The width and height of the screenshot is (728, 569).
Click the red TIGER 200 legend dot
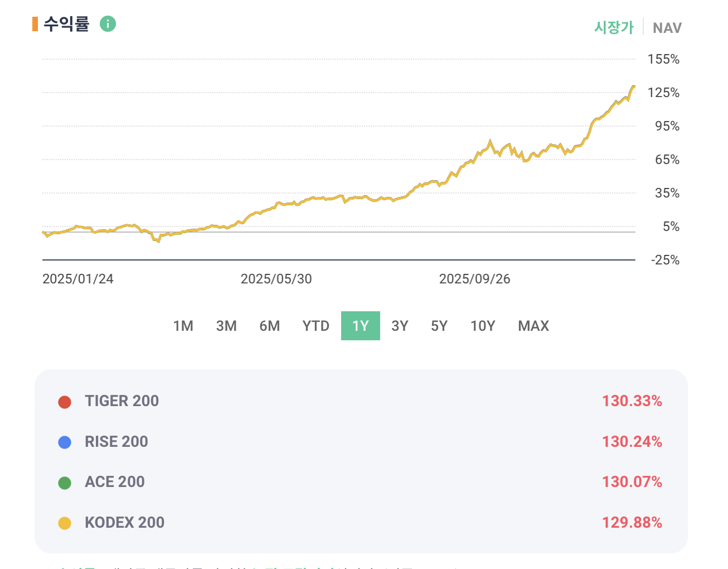click(x=65, y=402)
